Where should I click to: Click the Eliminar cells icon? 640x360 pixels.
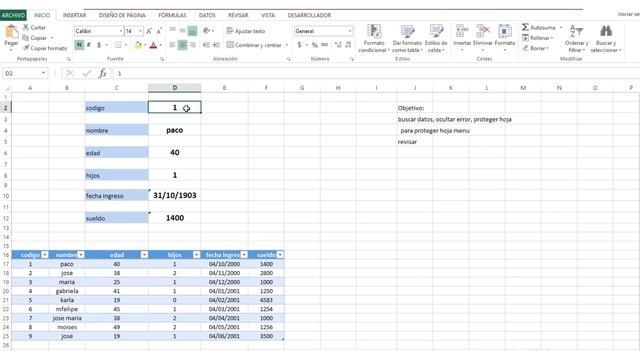click(483, 31)
